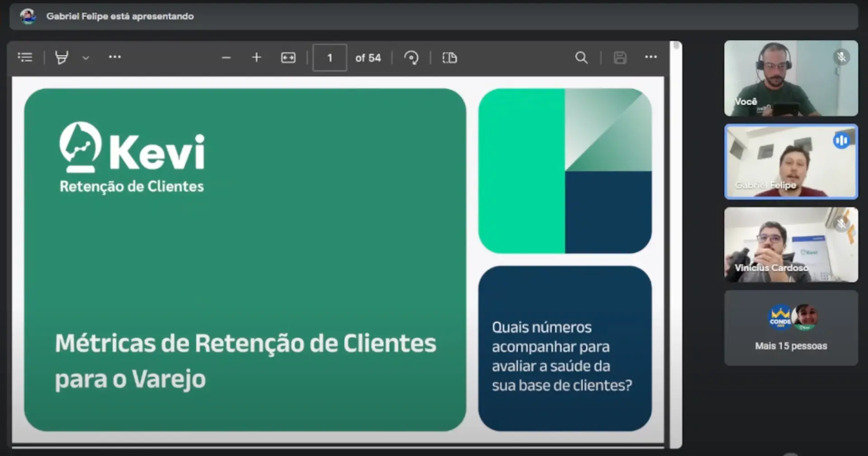Zoom in with the plus button
The height and width of the screenshot is (456, 868).
(256, 57)
